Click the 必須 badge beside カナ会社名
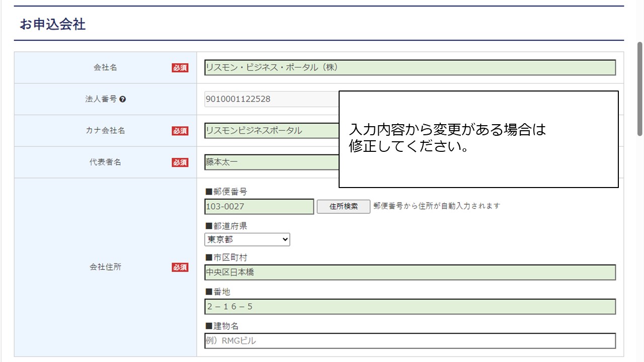644x362 pixels. coord(180,131)
